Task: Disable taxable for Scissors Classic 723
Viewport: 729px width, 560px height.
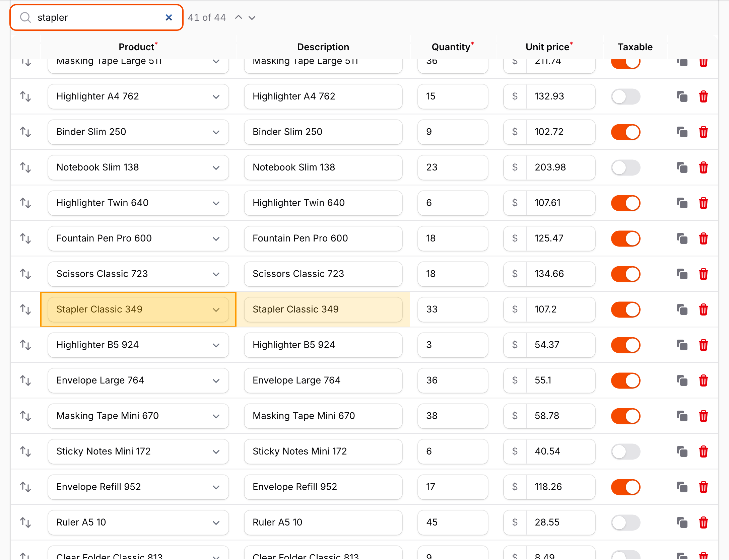Action: [x=625, y=274]
